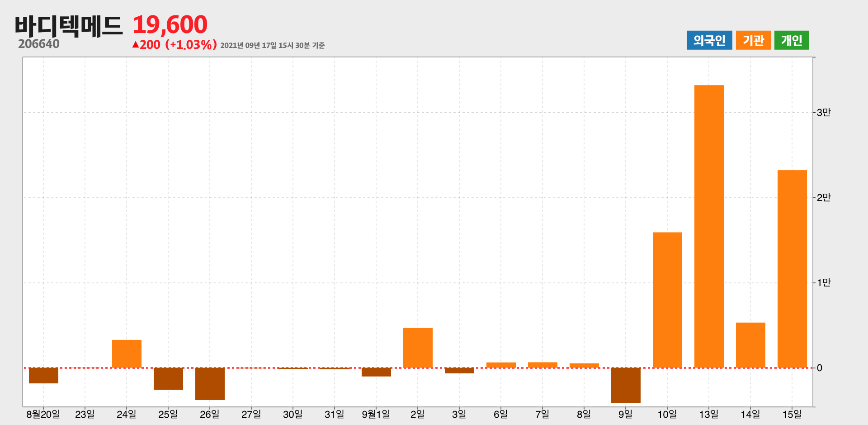Click the 15일 x-axis label

click(792, 414)
